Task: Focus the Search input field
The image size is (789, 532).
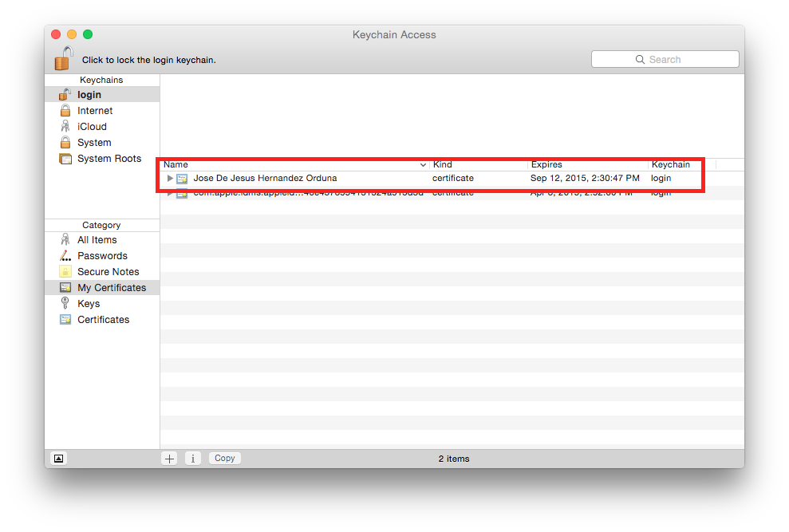Action: click(x=665, y=59)
